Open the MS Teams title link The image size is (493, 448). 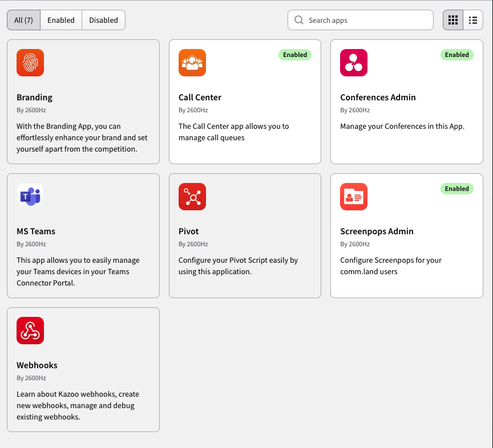click(36, 231)
